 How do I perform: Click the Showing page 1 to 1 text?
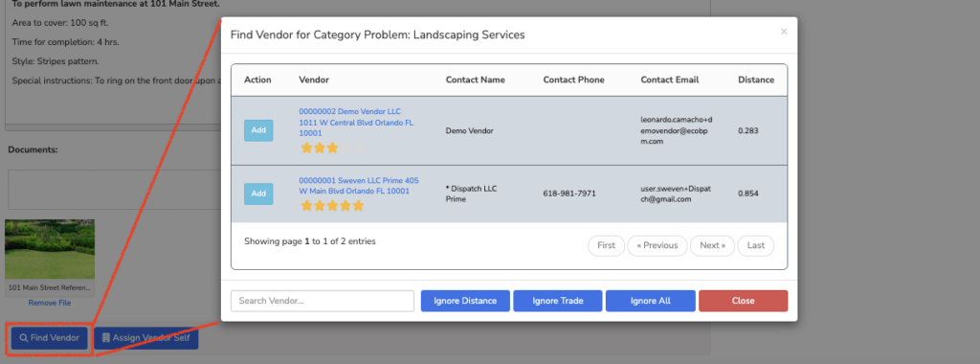point(309,240)
